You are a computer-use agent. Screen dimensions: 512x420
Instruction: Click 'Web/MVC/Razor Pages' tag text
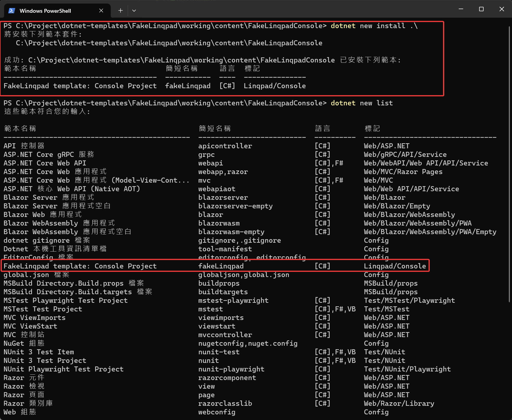tap(403, 172)
